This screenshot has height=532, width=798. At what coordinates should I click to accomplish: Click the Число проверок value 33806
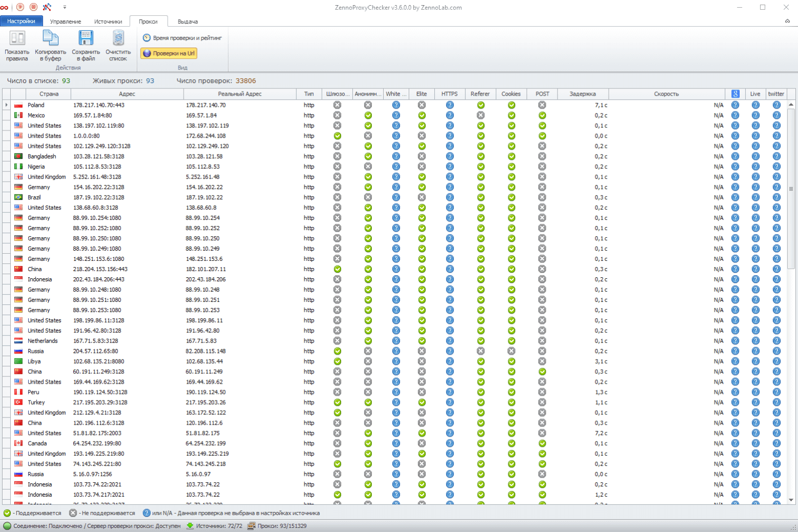pyautogui.click(x=246, y=81)
